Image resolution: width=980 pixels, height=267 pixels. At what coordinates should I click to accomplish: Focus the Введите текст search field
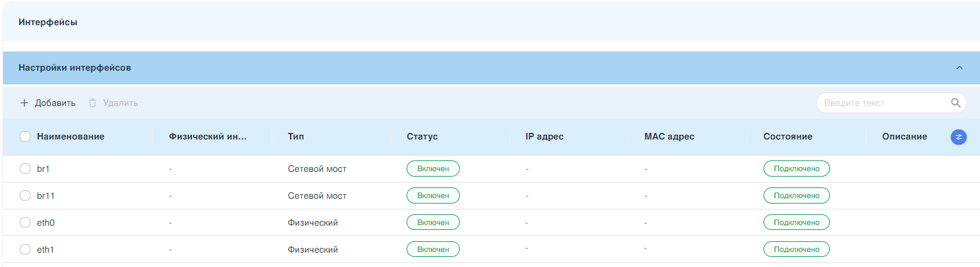click(x=882, y=103)
